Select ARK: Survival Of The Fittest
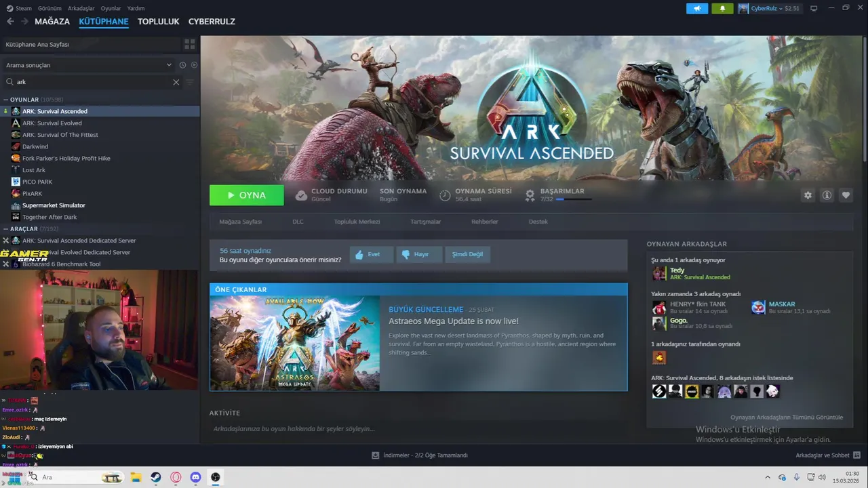 point(60,135)
